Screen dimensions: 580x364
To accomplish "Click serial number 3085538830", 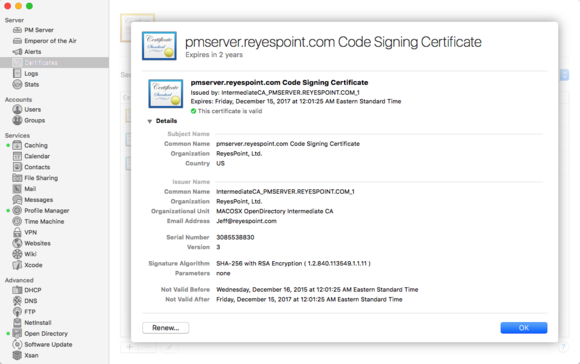I will tap(235, 237).
